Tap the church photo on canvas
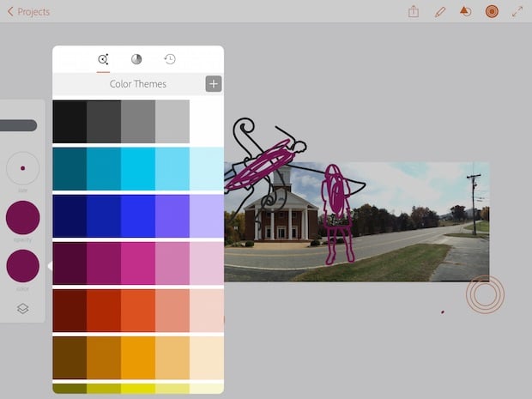Image resolution: width=532 pixels, height=399 pixels. pos(357,221)
